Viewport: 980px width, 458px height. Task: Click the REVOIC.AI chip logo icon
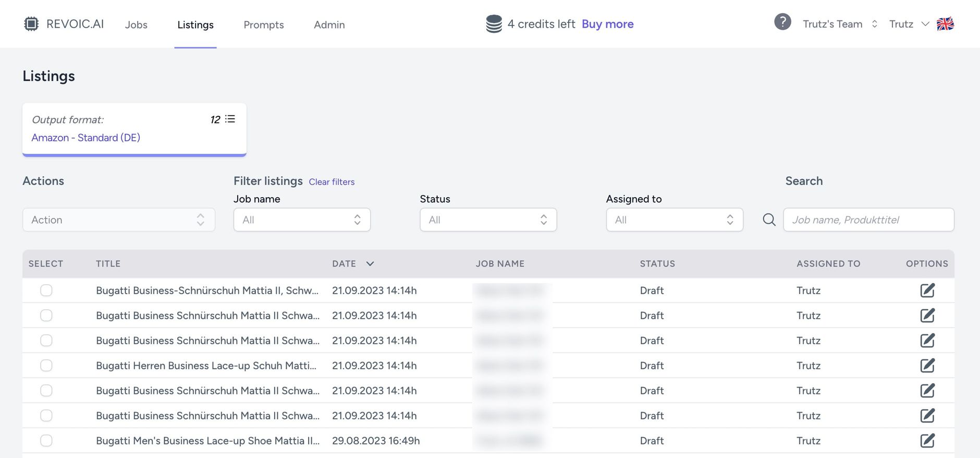31,24
